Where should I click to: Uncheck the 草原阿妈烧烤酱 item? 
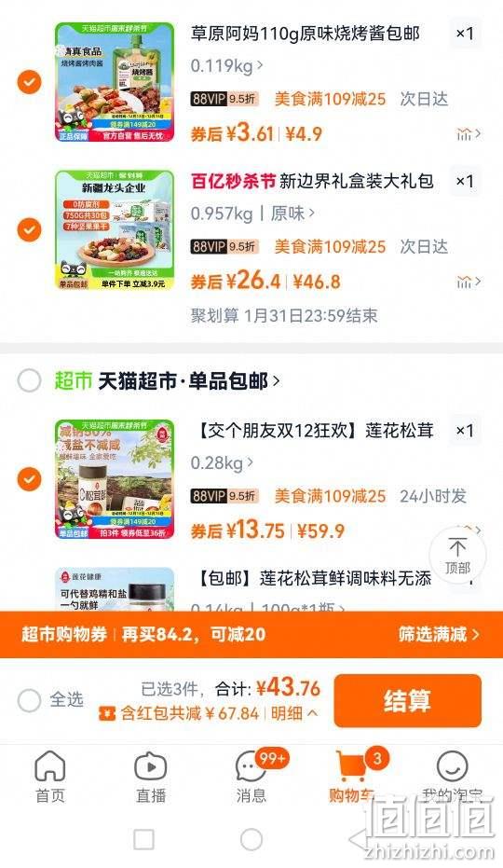(29, 82)
